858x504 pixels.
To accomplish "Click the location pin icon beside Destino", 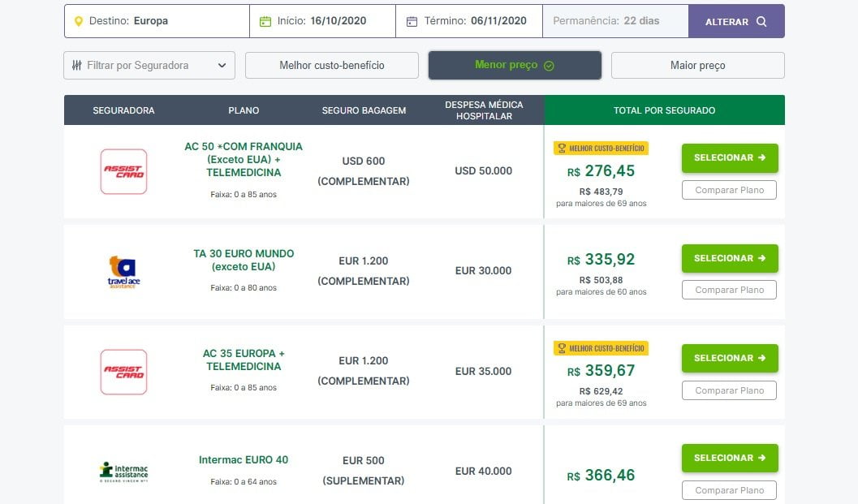I will (x=78, y=21).
